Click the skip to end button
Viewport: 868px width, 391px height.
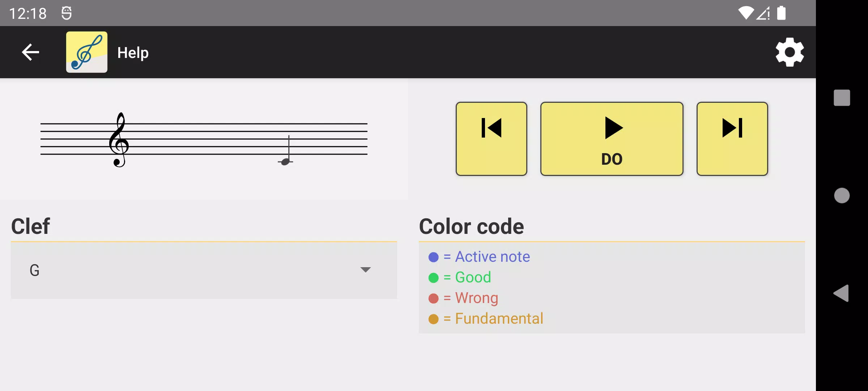[732, 138]
